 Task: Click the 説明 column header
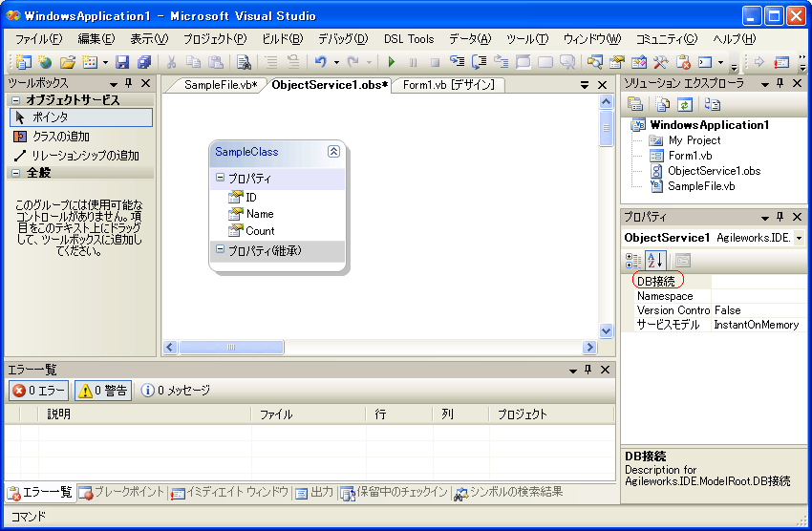[x=144, y=414]
